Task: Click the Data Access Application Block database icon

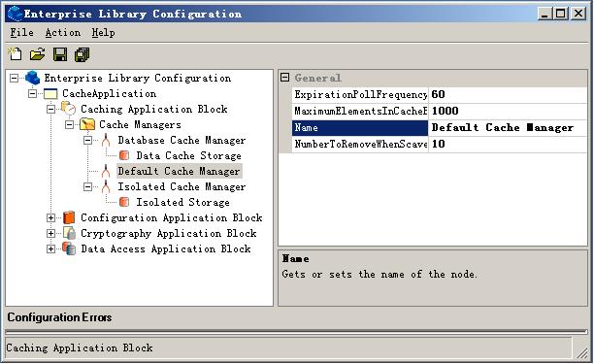Action: pos(69,248)
